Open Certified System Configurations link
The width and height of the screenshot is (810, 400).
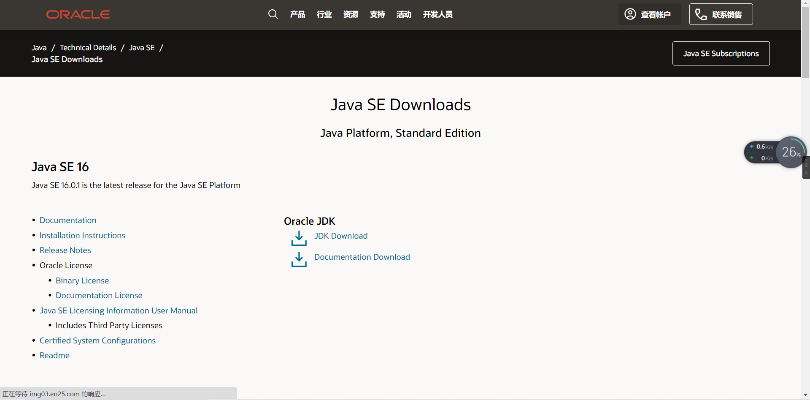coord(97,340)
